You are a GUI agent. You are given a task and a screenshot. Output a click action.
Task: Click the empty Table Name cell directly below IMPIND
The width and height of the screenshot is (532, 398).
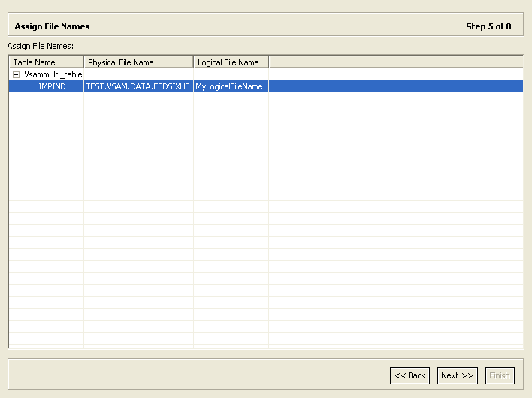pos(47,98)
